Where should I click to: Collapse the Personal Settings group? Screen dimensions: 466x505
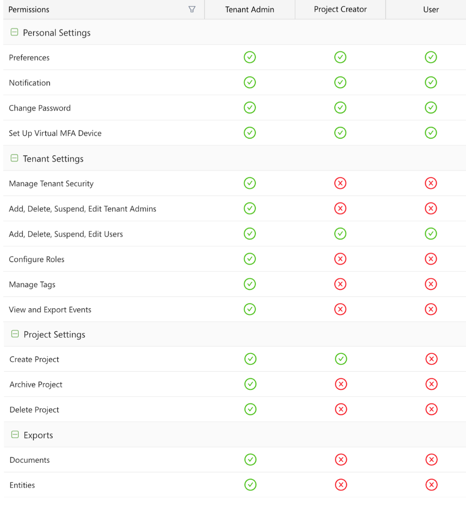(14, 32)
